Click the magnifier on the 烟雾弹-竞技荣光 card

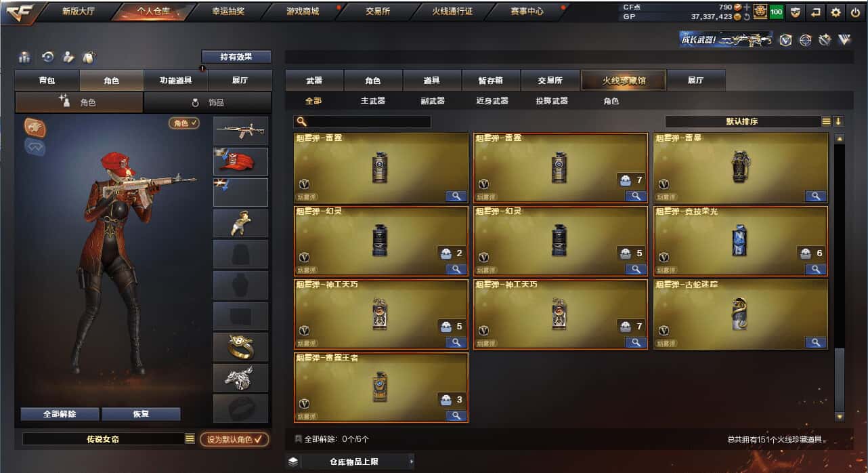pos(816,269)
